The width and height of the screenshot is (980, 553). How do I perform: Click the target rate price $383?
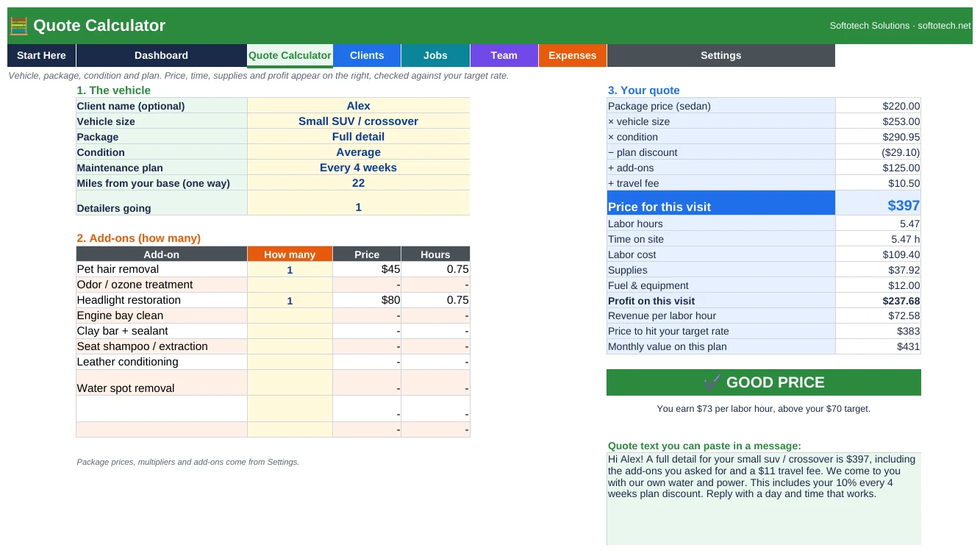878,331
